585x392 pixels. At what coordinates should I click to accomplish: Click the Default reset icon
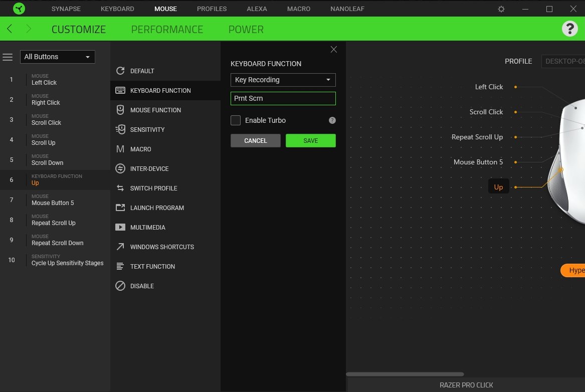(x=120, y=71)
